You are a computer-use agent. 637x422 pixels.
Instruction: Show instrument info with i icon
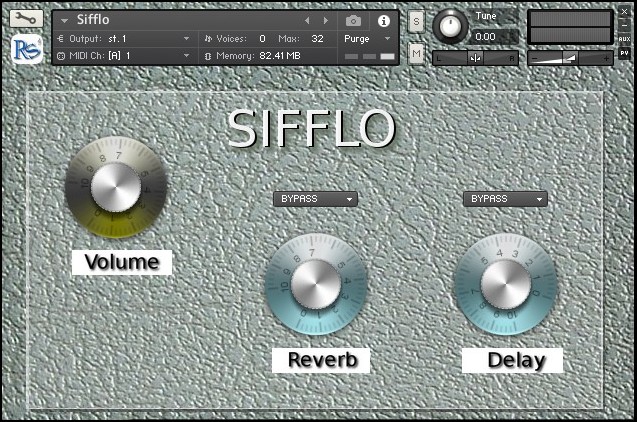point(384,21)
